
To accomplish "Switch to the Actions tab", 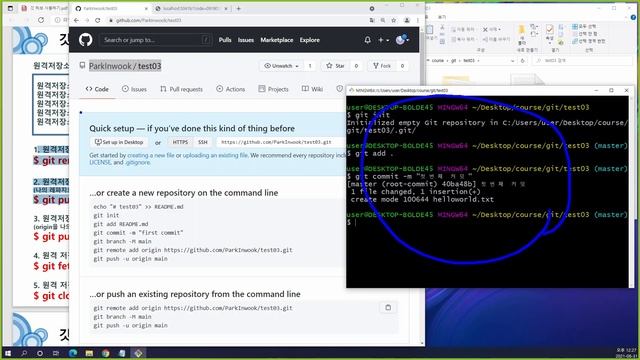I will (x=231, y=89).
